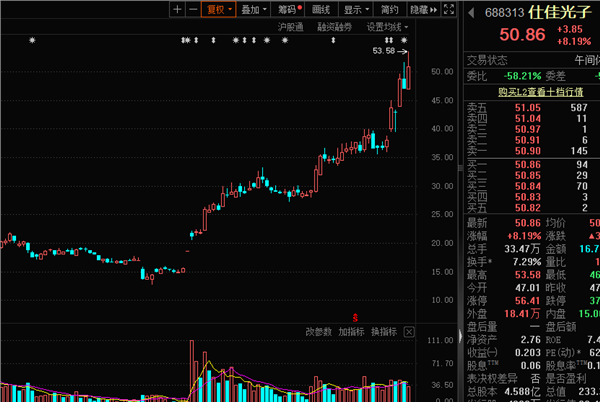Click the 53.58 high price label

(x=384, y=51)
